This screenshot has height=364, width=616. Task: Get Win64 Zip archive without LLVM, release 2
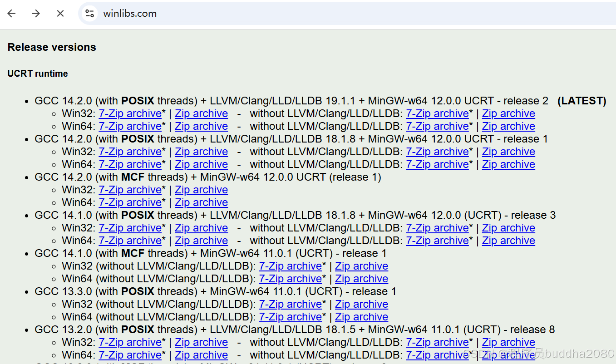[x=509, y=126]
